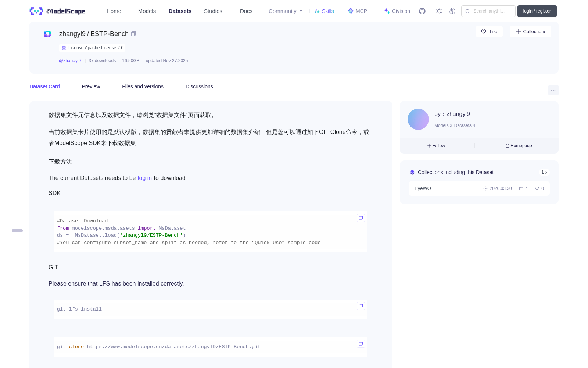The width and height of the screenshot is (588, 368).
Task: Select the Dataset Card tab
Action: (44, 86)
